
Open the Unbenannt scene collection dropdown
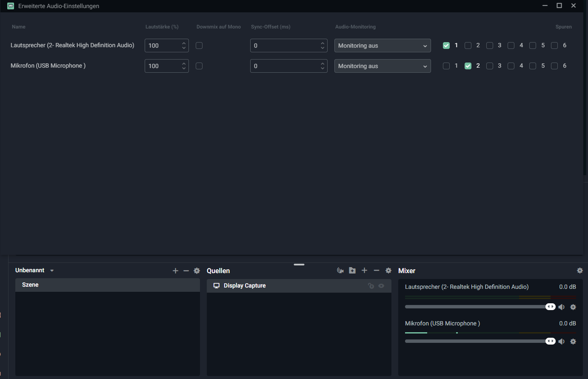[x=52, y=271]
